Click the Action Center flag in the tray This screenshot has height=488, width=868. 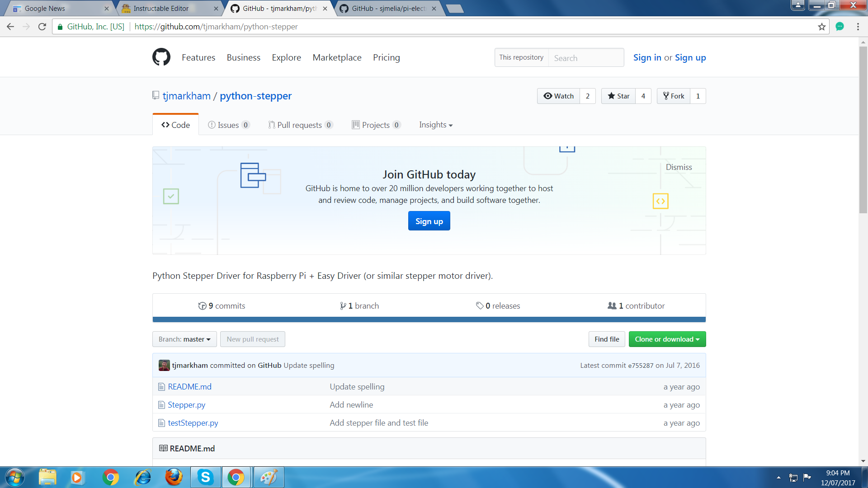(807, 477)
